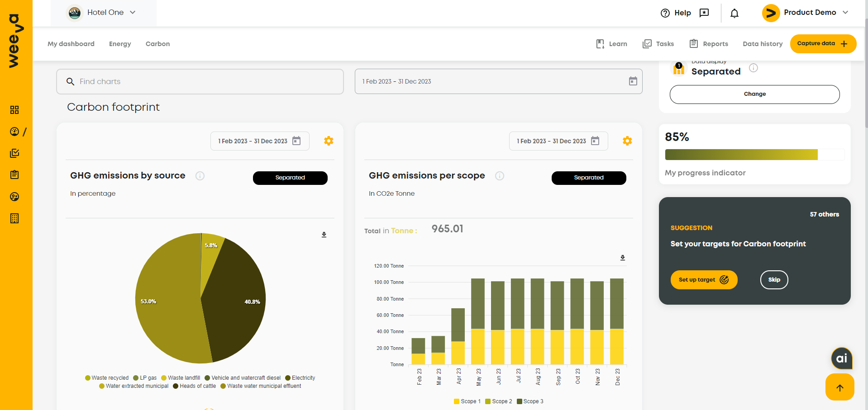The image size is (868, 410).
Task: Open date range picker in GHG emissions by source
Action: (259, 141)
